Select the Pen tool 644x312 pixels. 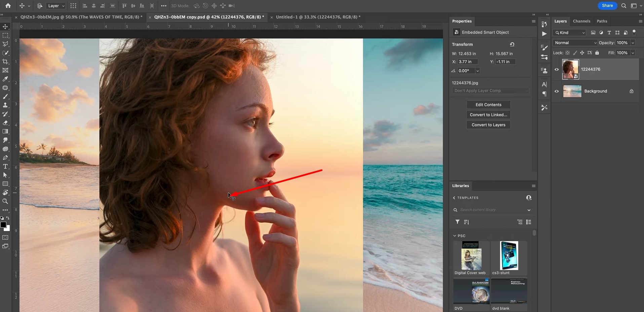pos(5,158)
